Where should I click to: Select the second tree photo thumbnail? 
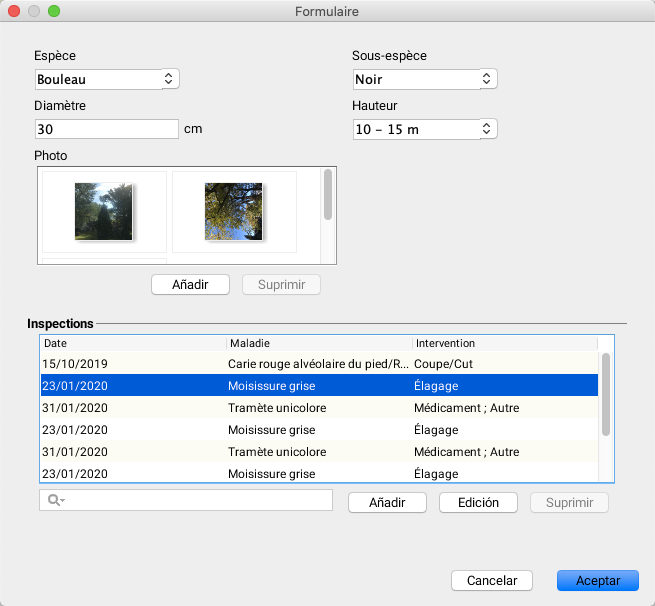click(x=234, y=211)
